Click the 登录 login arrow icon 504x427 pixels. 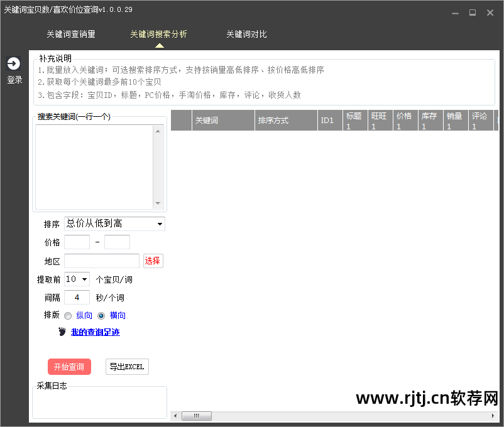point(14,63)
